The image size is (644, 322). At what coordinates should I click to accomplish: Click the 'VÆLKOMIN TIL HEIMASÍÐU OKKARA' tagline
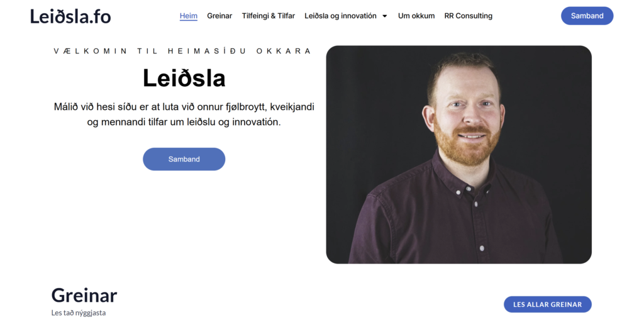(183, 52)
